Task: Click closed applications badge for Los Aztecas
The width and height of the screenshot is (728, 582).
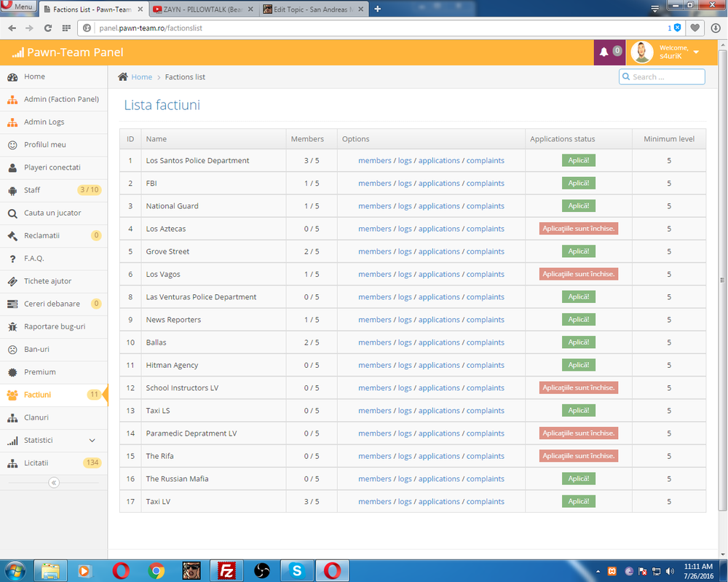Action: tap(579, 228)
